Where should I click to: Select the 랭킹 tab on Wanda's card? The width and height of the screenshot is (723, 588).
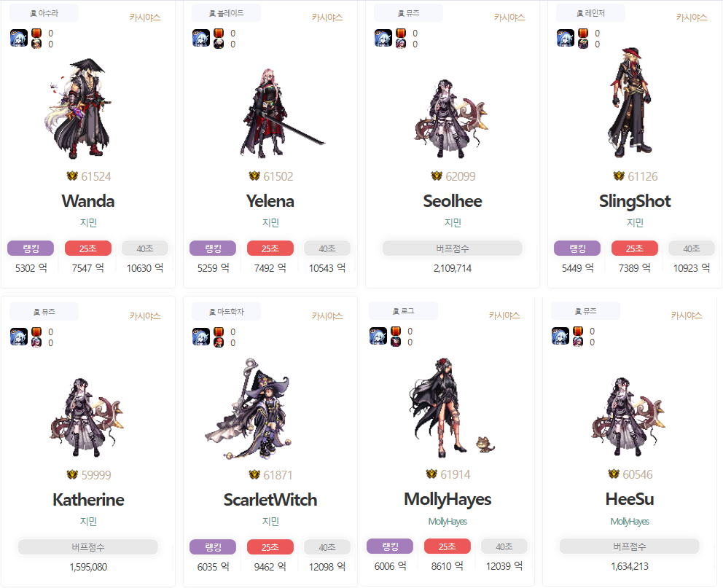31,248
